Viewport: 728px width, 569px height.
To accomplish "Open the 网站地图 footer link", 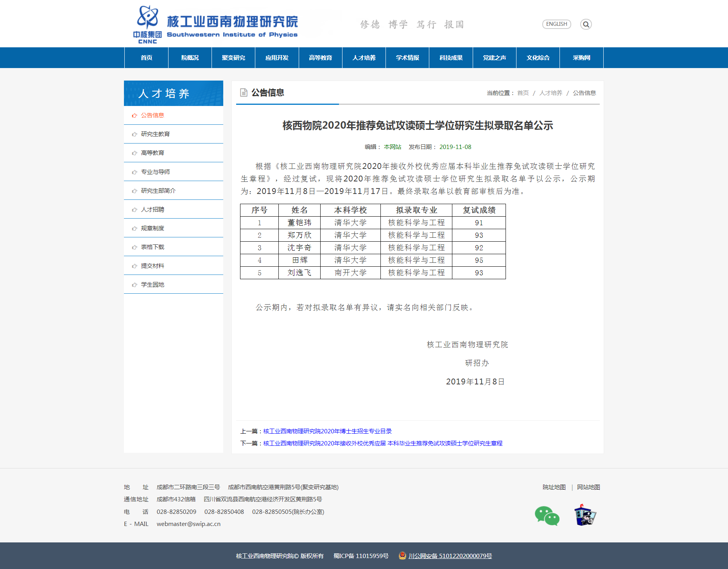I will [588, 487].
